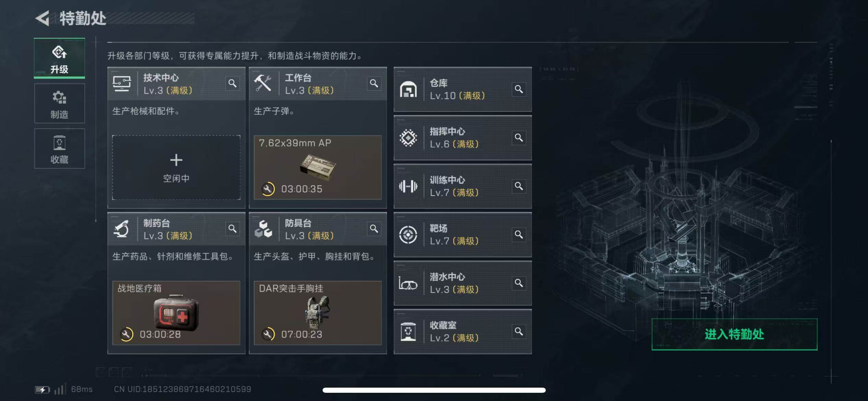The image size is (868, 401).
Task: Add production in the empty 空闲中 slot
Action: click(x=176, y=167)
